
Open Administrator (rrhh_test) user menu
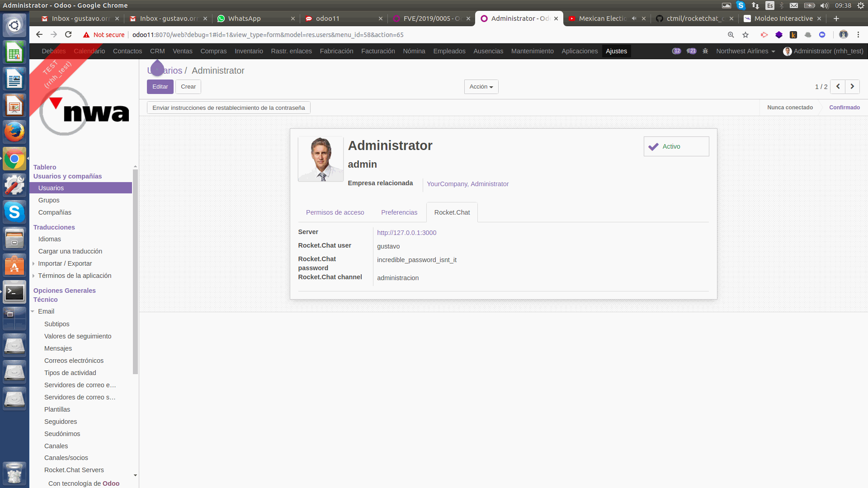click(x=823, y=51)
